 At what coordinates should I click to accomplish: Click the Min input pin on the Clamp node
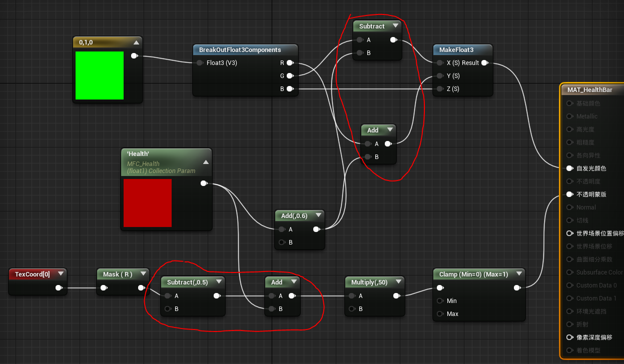439,301
